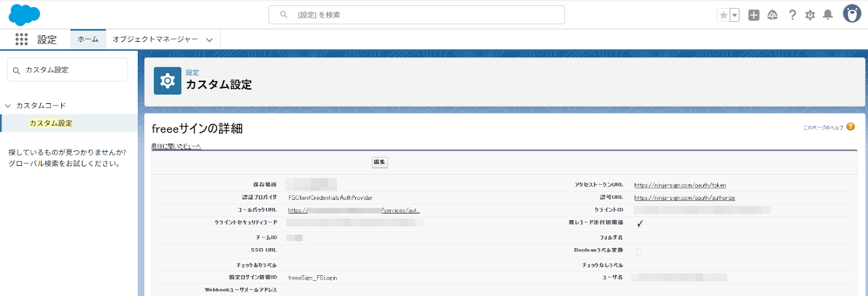Viewport: 868px width, 296px height.
Task: Switch to the ホーム tab
Action: coord(88,39)
